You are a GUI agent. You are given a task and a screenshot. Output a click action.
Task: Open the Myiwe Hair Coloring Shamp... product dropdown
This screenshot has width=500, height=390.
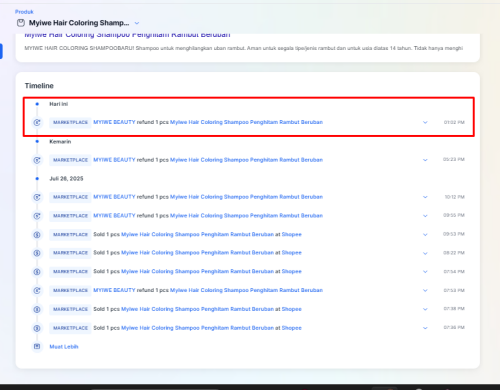[x=137, y=23]
